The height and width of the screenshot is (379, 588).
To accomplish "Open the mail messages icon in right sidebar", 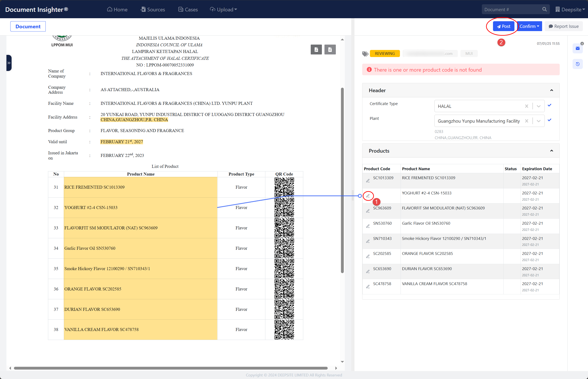I will coord(577,48).
